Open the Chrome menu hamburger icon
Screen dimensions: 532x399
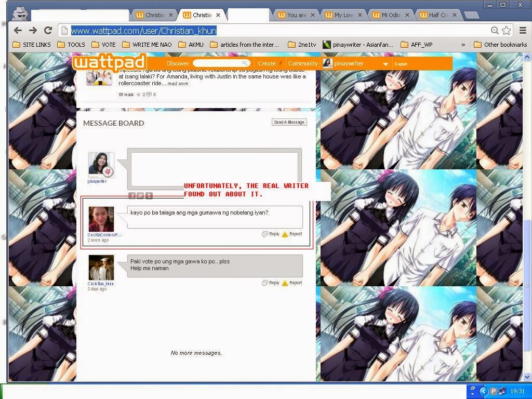pyautogui.click(x=523, y=31)
